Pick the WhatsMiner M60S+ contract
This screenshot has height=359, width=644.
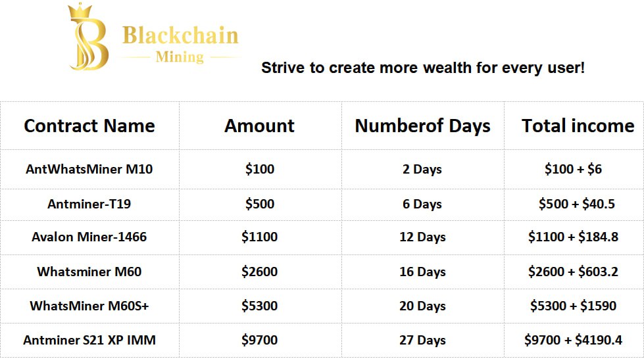click(89, 306)
